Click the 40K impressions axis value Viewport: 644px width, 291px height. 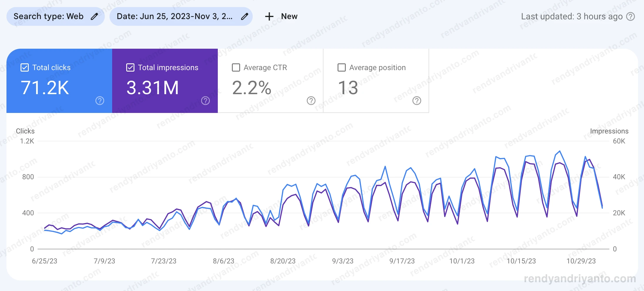[619, 177]
